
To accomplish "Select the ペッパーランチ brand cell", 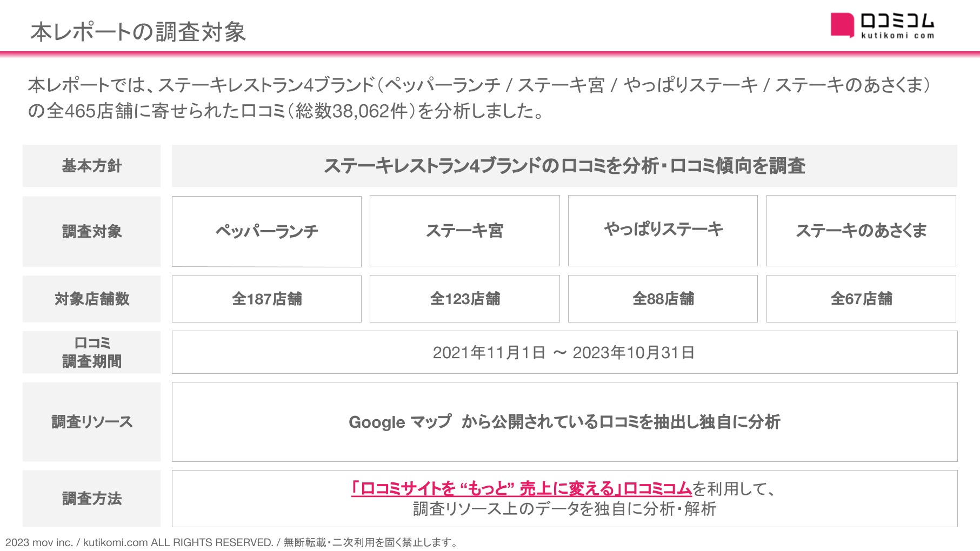I will 266,231.
